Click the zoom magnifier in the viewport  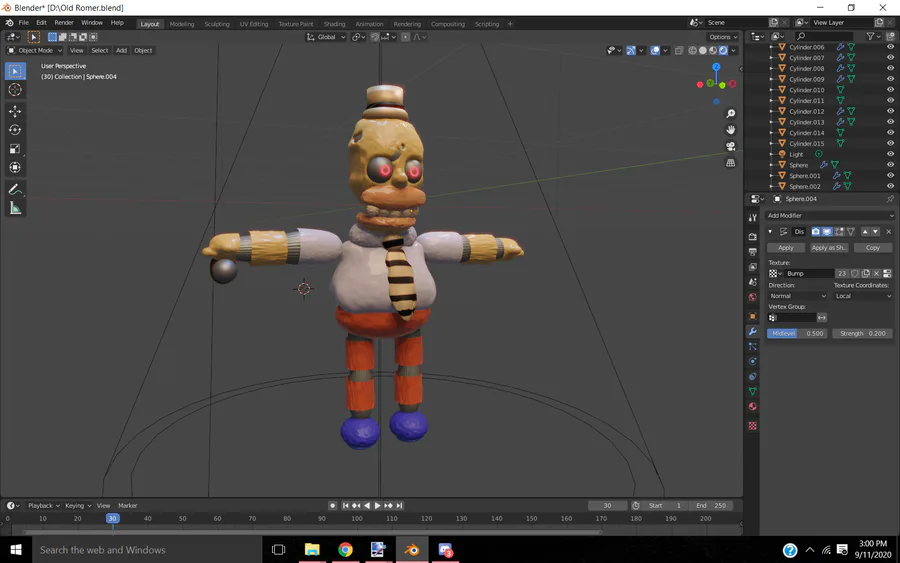[731, 114]
